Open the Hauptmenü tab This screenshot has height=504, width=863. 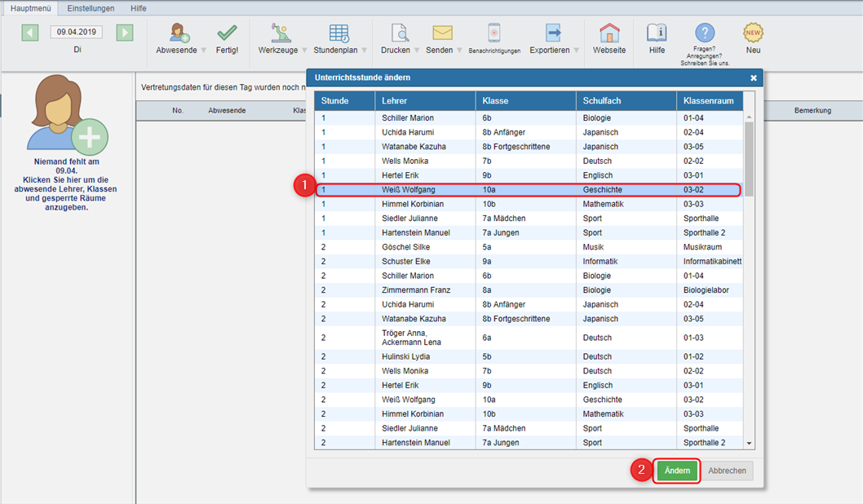(31, 8)
